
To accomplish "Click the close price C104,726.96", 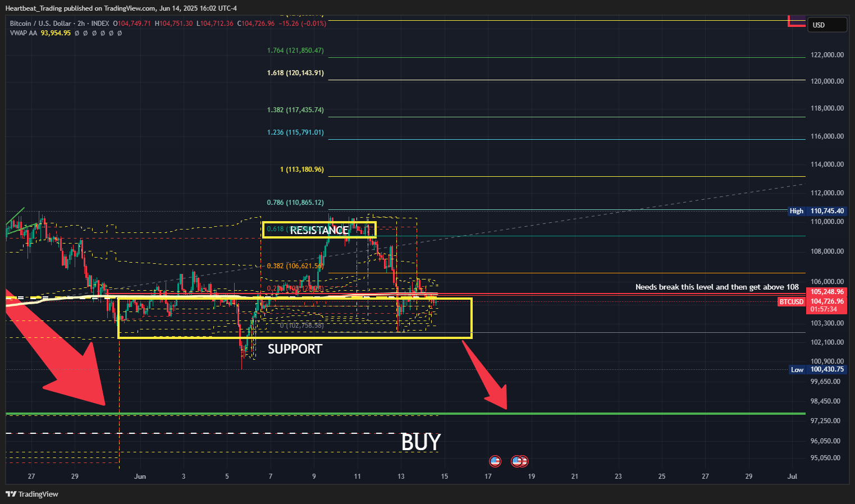I will pyautogui.click(x=256, y=24).
